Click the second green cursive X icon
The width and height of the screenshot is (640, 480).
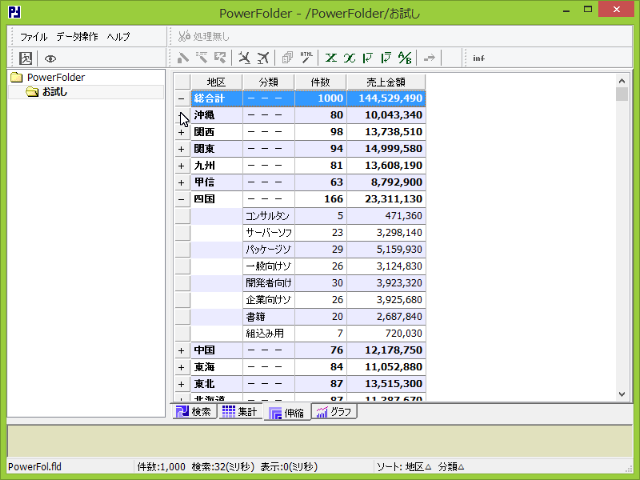click(349, 58)
